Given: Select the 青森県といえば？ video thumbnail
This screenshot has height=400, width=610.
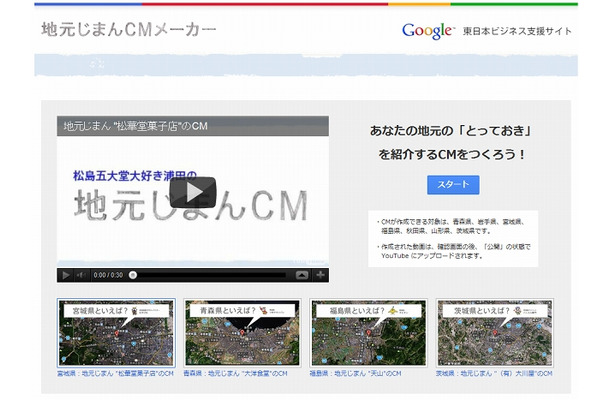Looking at the screenshot, I should click(242, 333).
